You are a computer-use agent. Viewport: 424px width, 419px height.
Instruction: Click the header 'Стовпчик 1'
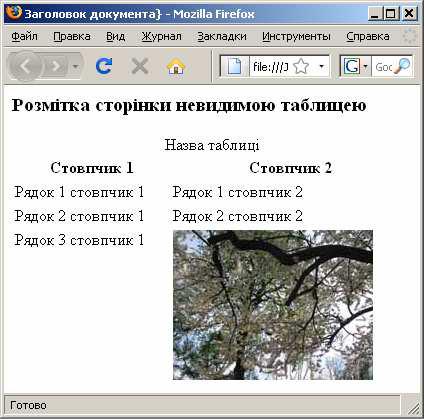click(92, 168)
